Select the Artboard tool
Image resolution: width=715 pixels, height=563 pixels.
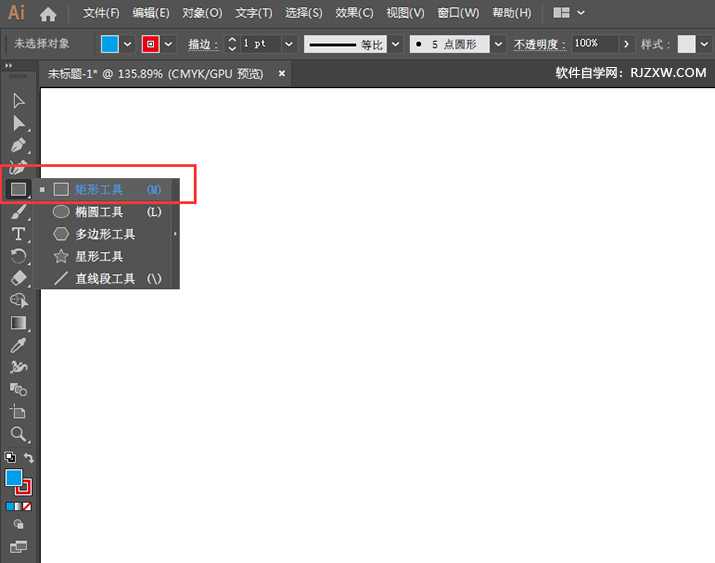click(18, 412)
